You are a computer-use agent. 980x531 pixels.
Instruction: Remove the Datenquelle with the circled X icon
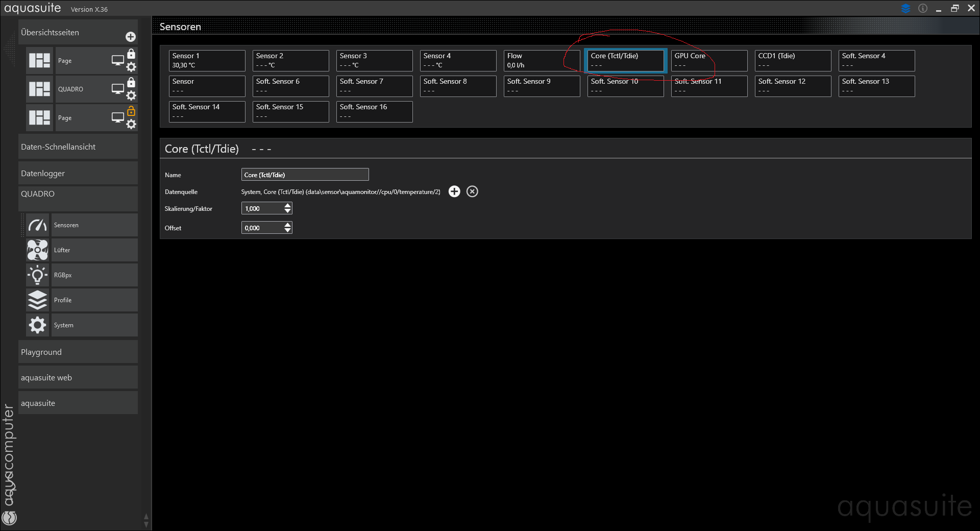click(473, 191)
